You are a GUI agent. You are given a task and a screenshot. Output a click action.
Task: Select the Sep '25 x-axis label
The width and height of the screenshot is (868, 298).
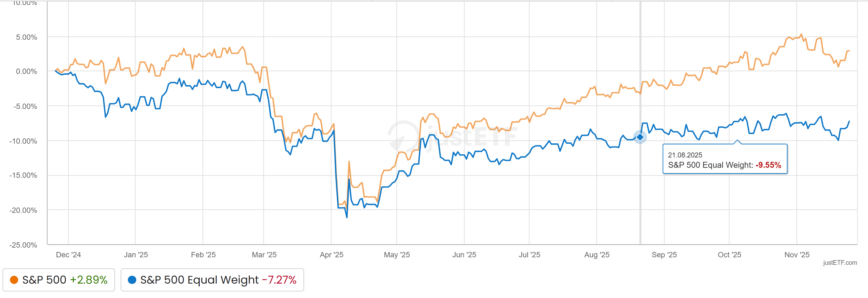[x=664, y=255]
